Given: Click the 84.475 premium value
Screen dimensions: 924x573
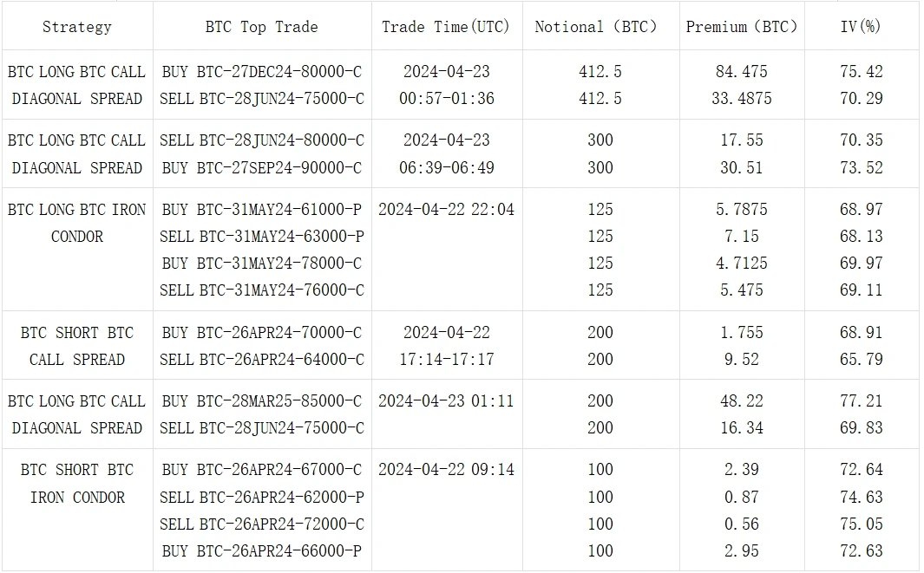Looking at the screenshot, I should point(742,72).
